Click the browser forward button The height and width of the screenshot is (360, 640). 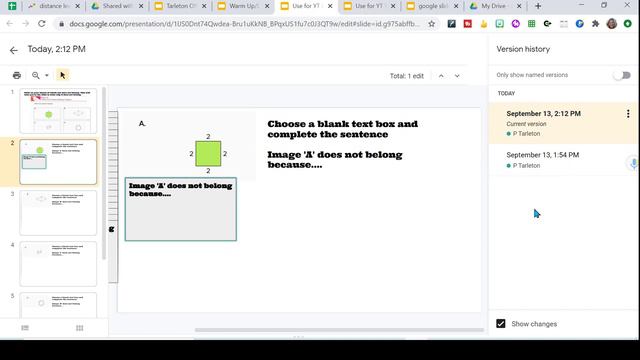click(x=25, y=24)
